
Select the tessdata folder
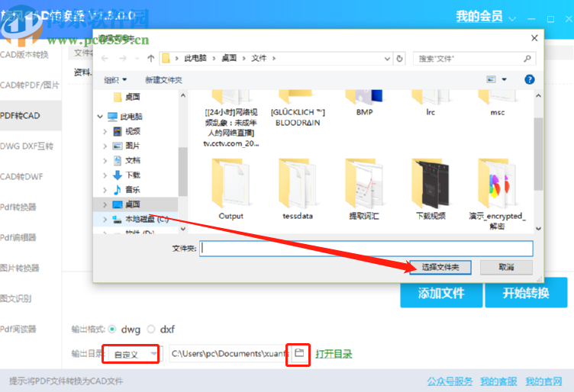[x=297, y=189]
